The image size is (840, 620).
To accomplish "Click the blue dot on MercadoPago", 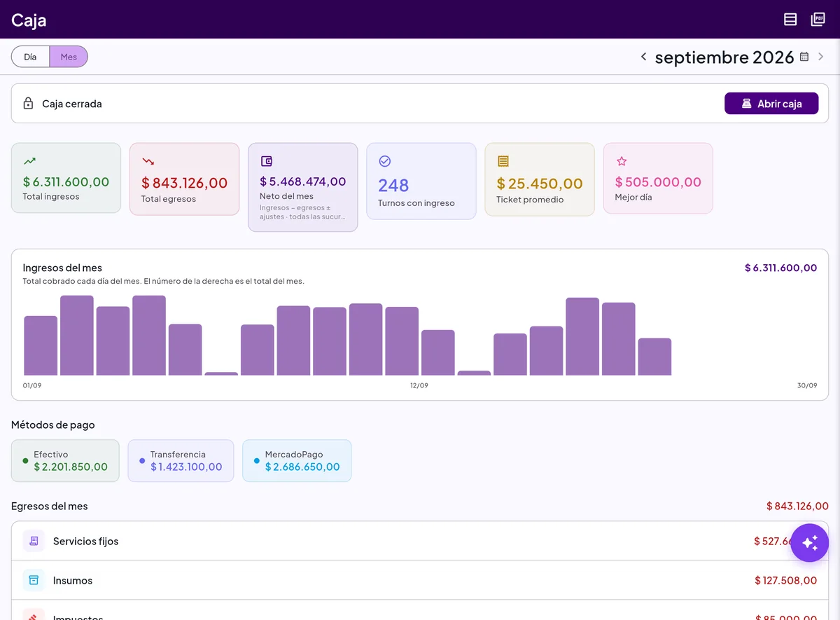I will 257,461.
